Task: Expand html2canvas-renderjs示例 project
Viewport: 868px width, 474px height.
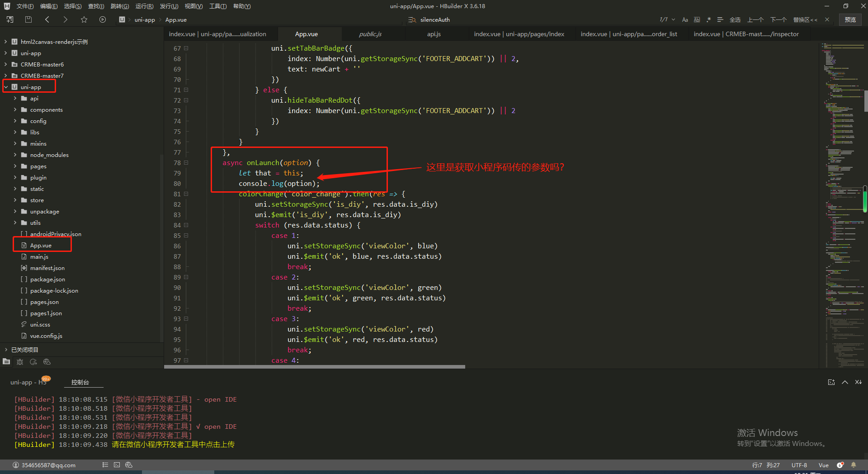Action: [x=5, y=42]
